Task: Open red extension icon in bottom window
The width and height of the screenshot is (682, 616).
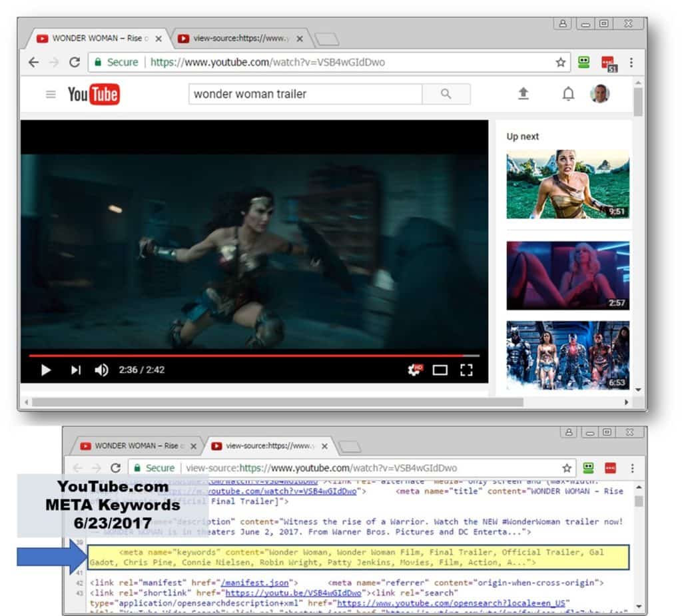Action: (x=610, y=468)
